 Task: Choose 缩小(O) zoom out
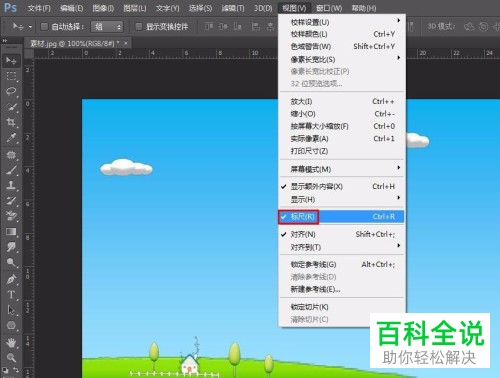click(342, 114)
